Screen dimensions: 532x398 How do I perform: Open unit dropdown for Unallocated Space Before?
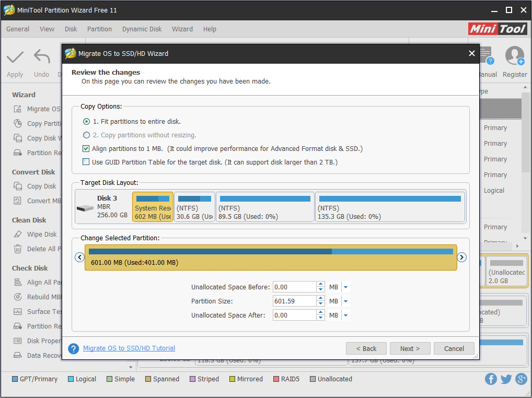(x=346, y=287)
